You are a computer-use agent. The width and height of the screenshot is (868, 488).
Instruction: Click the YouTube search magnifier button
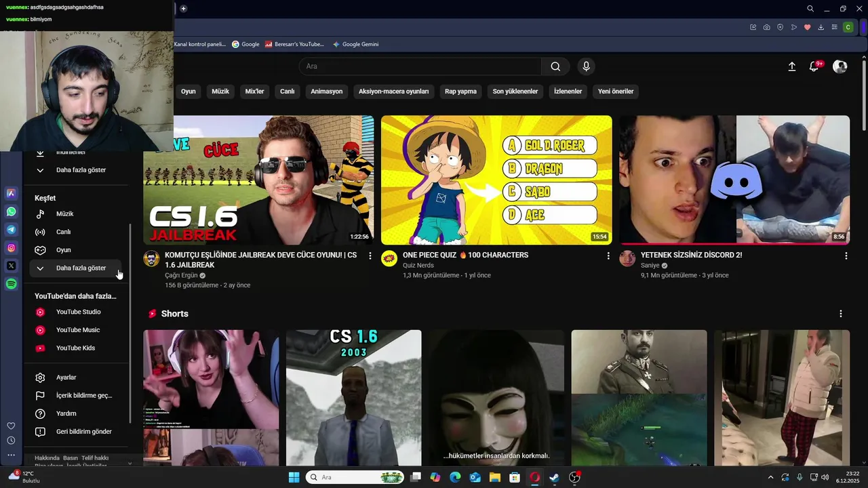click(555, 66)
